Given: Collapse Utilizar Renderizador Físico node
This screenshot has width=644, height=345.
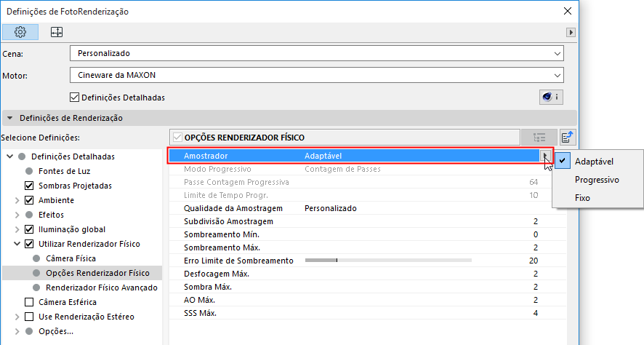Looking at the screenshot, I should [x=17, y=244].
